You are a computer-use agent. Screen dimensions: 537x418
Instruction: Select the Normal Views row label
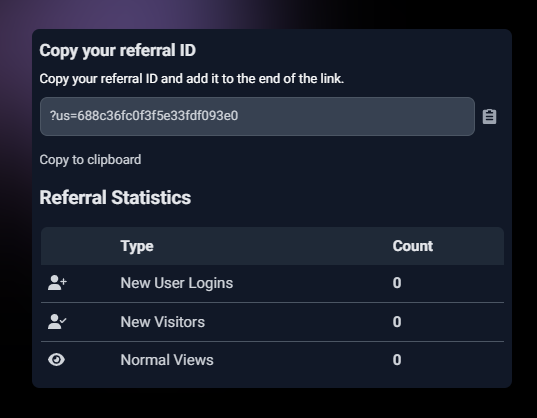coord(167,360)
